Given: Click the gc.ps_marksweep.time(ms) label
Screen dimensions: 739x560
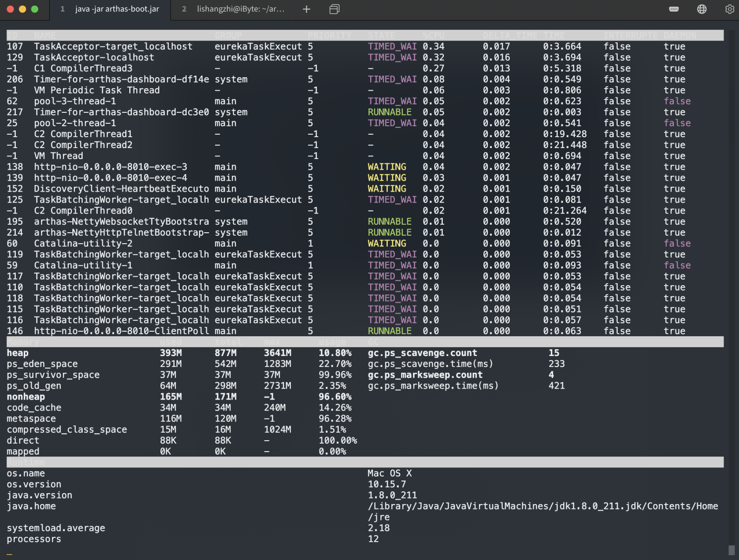Looking at the screenshot, I should [x=433, y=386].
